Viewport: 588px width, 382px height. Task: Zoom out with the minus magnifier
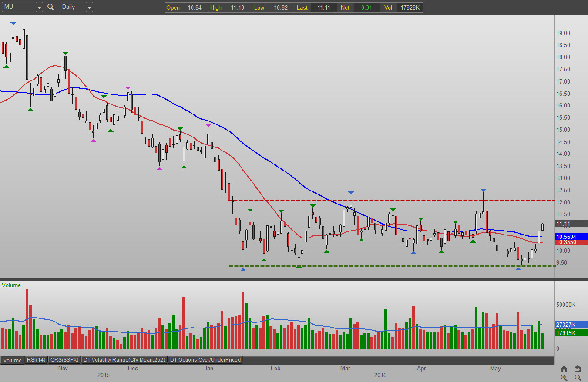click(x=578, y=378)
